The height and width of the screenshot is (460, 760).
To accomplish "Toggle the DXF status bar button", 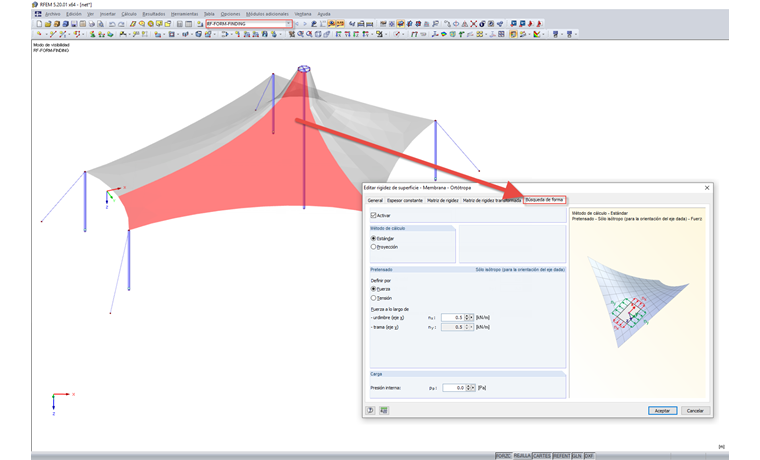I will point(589,456).
